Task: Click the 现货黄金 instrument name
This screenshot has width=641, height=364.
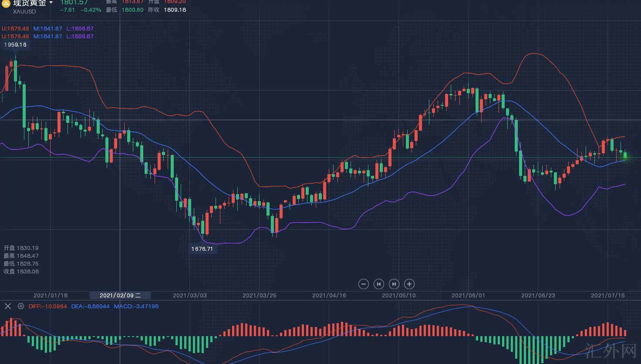Action: point(29,3)
